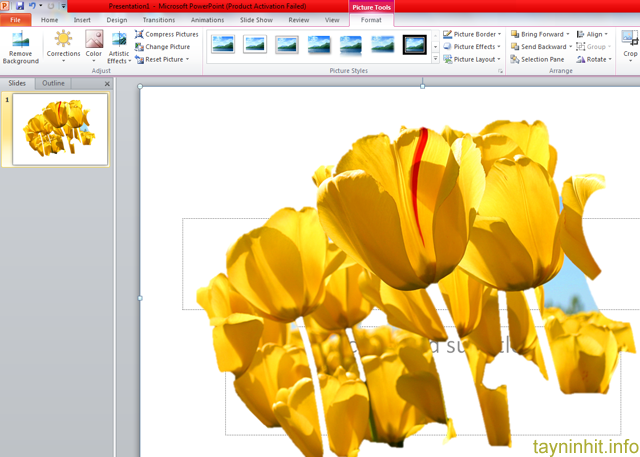Open the Corrections options
Image resolution: width=640 pixels, height=457 pixels.
tap(63, 46)
